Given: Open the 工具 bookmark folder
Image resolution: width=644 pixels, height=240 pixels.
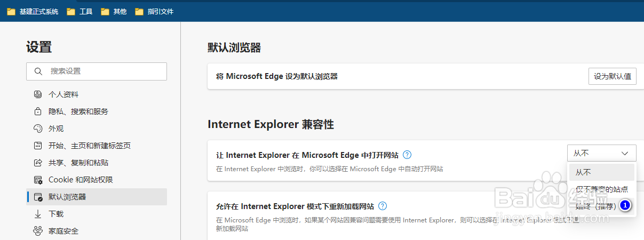Looking at the screenshot, I should click(79, 11).
